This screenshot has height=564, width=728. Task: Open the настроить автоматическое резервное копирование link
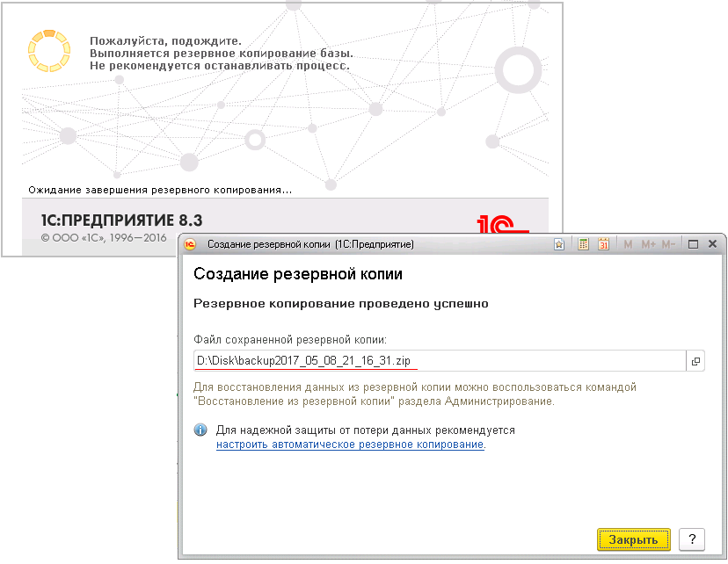tap(350, 445)
